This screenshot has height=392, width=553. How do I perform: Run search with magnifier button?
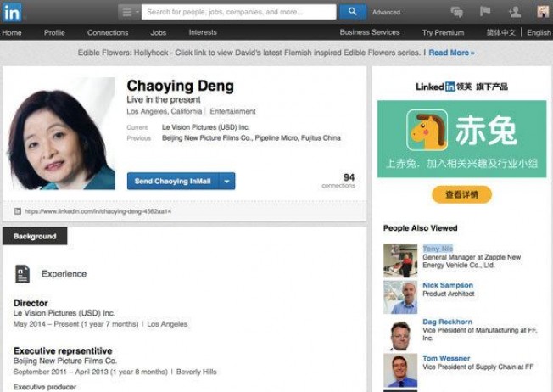(x=352, y=12)
